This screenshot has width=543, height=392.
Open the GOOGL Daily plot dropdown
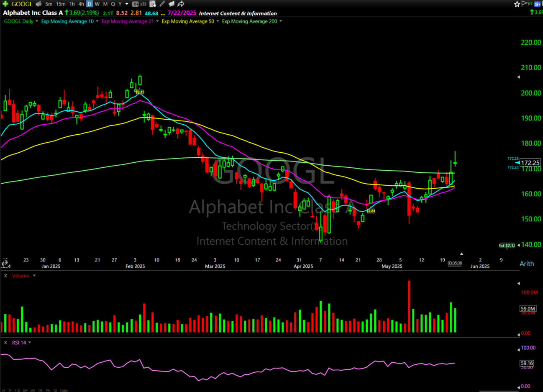click(36, 21)
